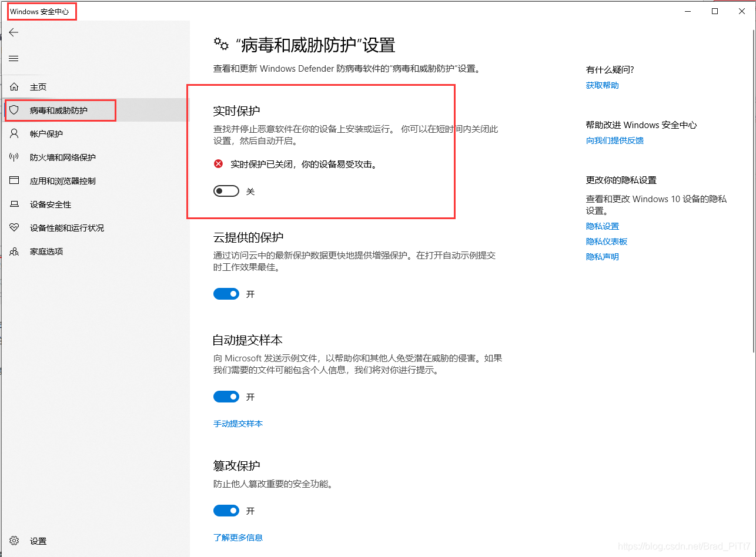Maximize the Windows 安全中心 window
Image resolution: width=756 pixels, height=557 pixels.
(x=715, y=11)
